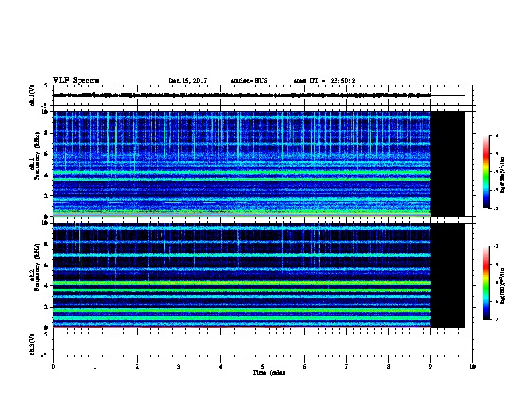The height and width of the screenshot is (411, 532).
Task: Click the ch.2 colorbar log(PSD) label
Action: [x=503, y=285]
